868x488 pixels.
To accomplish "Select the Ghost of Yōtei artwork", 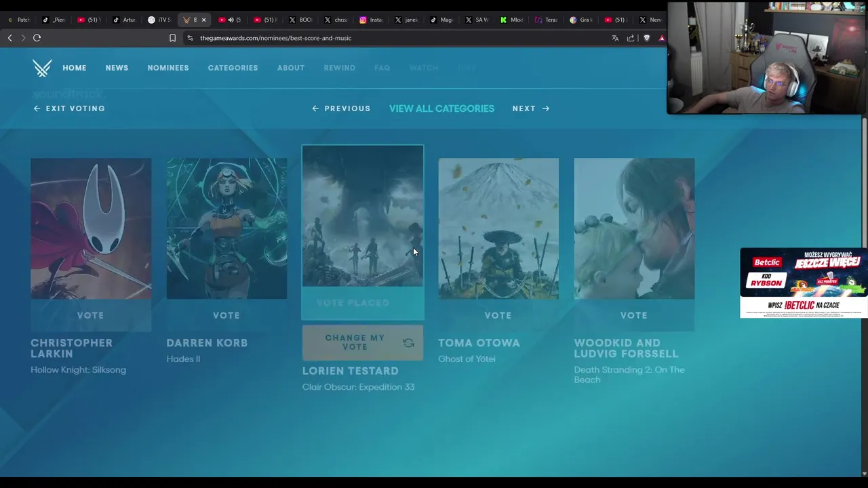I will tap(498, 228).
